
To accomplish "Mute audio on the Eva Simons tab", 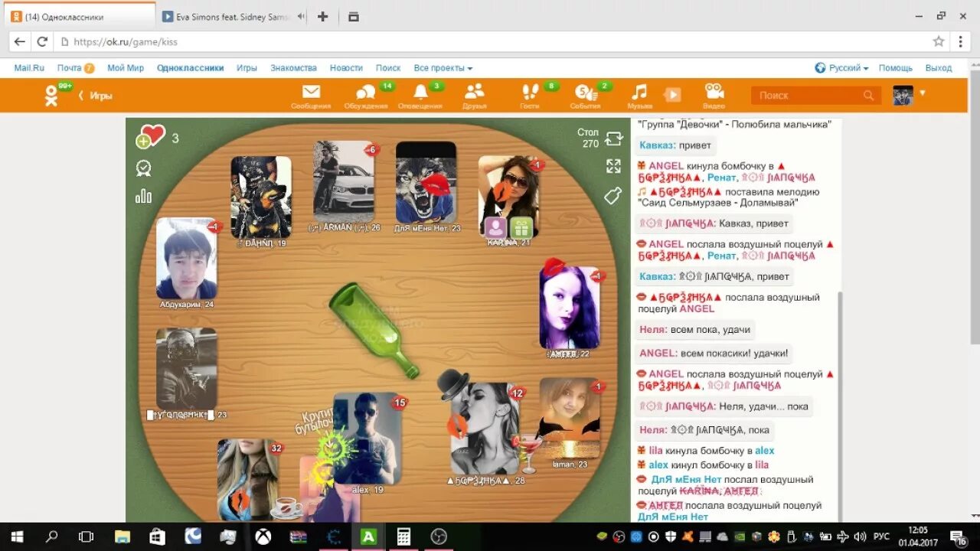I will click(x=301, y=16).
